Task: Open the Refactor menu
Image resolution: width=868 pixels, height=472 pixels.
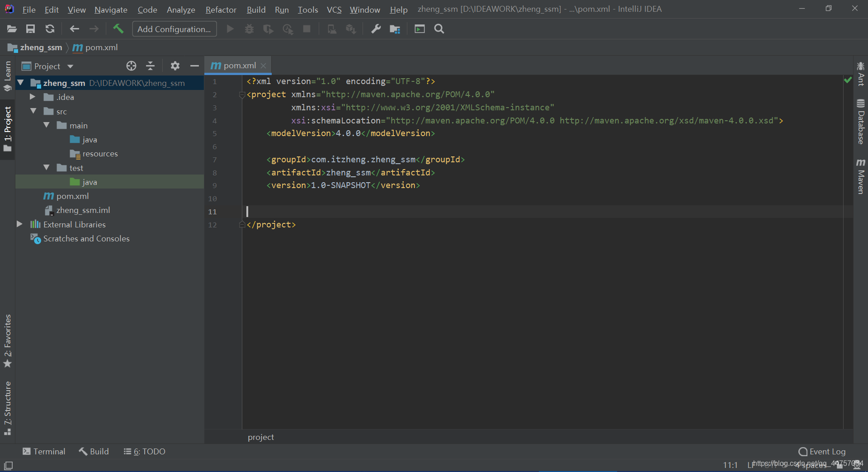Action: (x=221, y=9)
